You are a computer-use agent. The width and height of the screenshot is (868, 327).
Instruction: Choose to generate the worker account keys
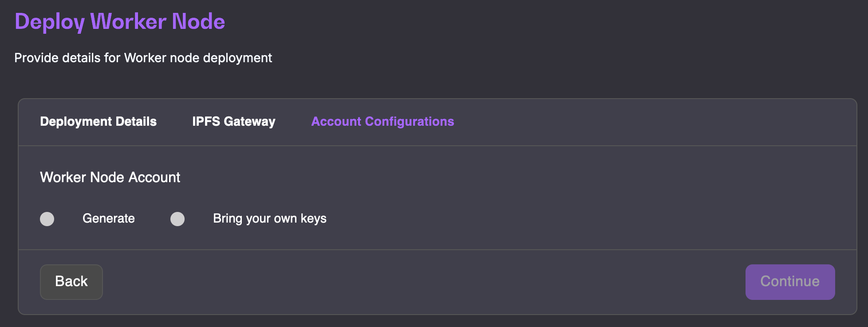pos(47,219)
